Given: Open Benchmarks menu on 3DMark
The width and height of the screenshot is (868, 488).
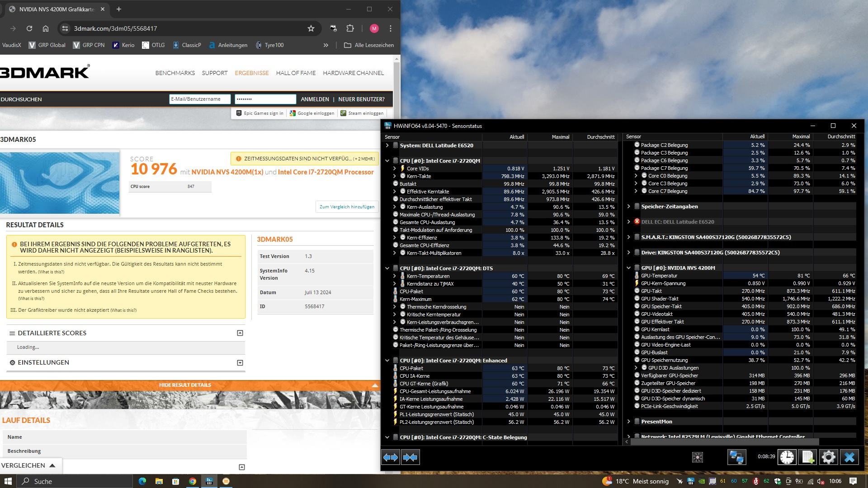Looking at the screenshot, I should click(175, 73).
